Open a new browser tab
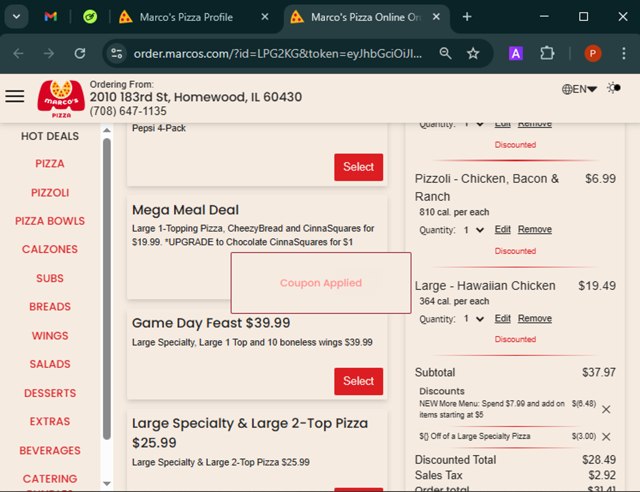 [467, 17]
